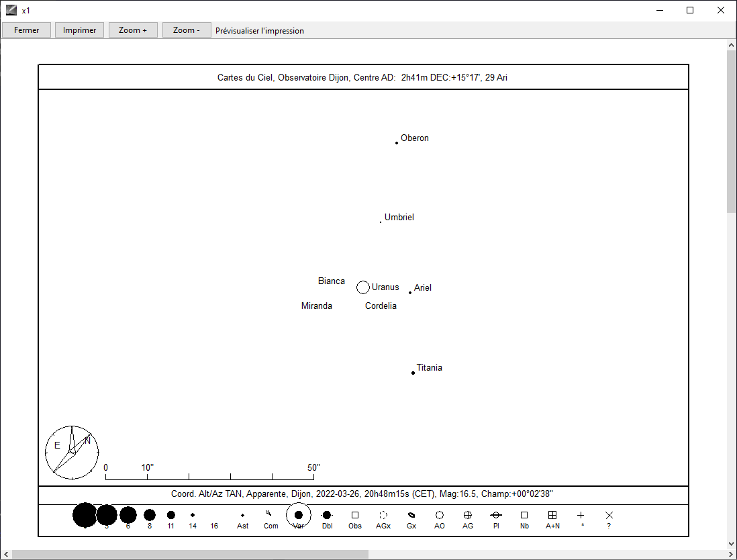
Task: Click the Com comet legend symbol
Action: pyautogui.click(x=269, y=514)
